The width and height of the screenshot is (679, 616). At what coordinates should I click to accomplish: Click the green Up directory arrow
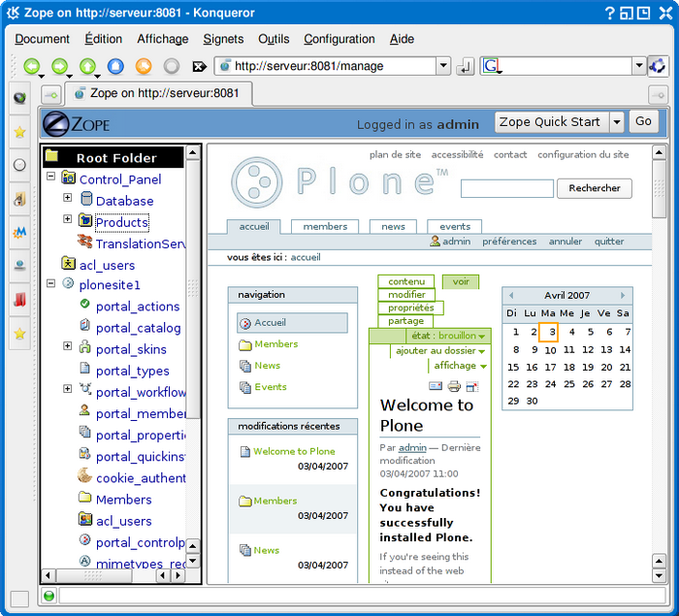click(88, 66)
